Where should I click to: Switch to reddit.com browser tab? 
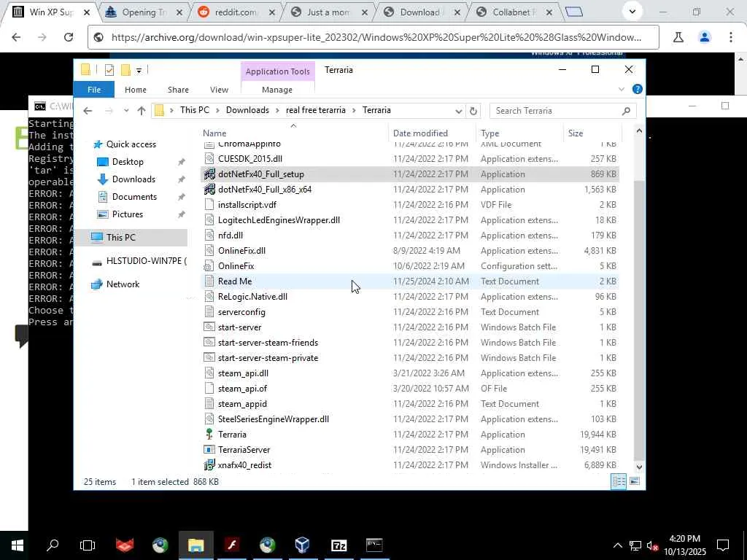(235, 12)
